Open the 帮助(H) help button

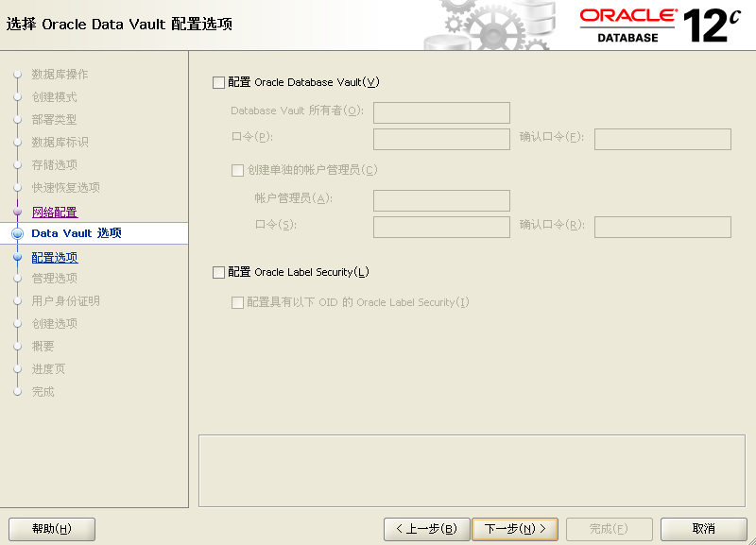(52, 529)
